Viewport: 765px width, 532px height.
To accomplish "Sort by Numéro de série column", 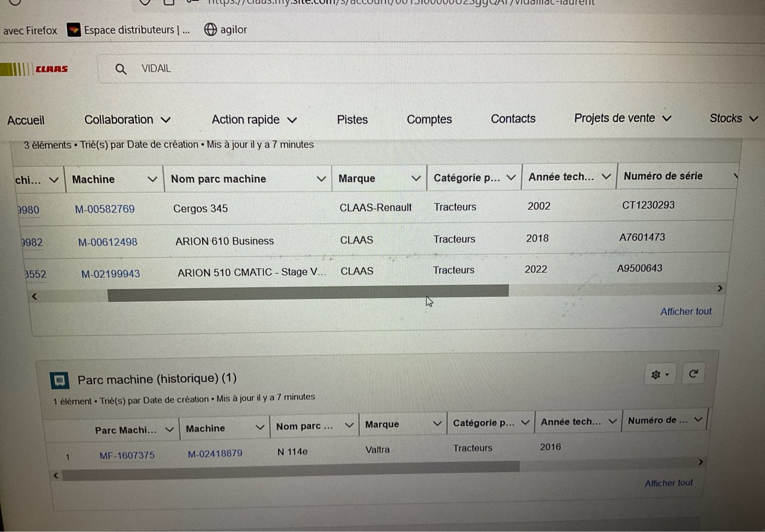I will (663, 176).
